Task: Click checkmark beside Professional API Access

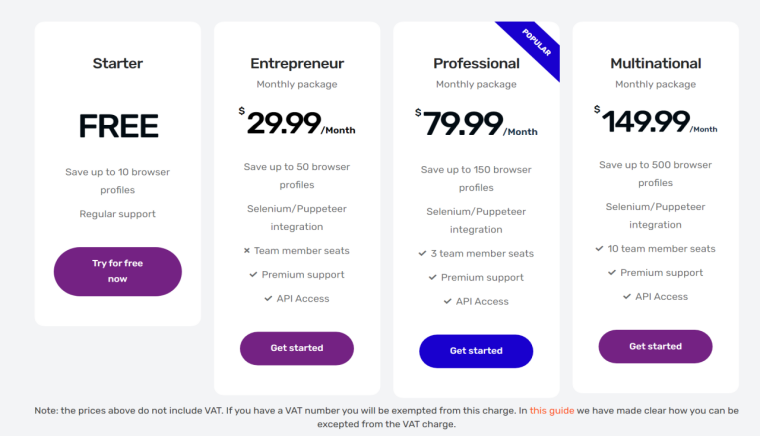Action: [x=447, y=301]
